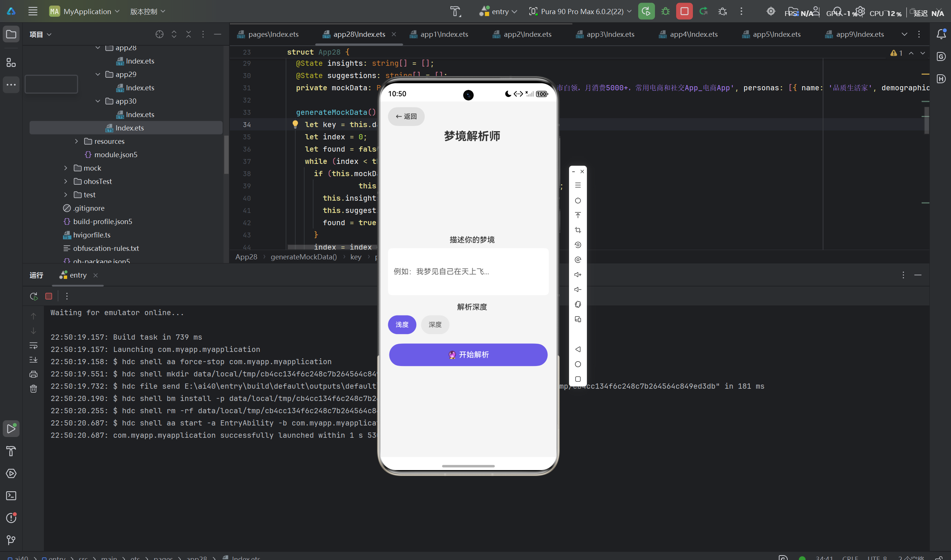
Task: Switch to pages\Index.ets tab
Action: [x=268, y=34]
